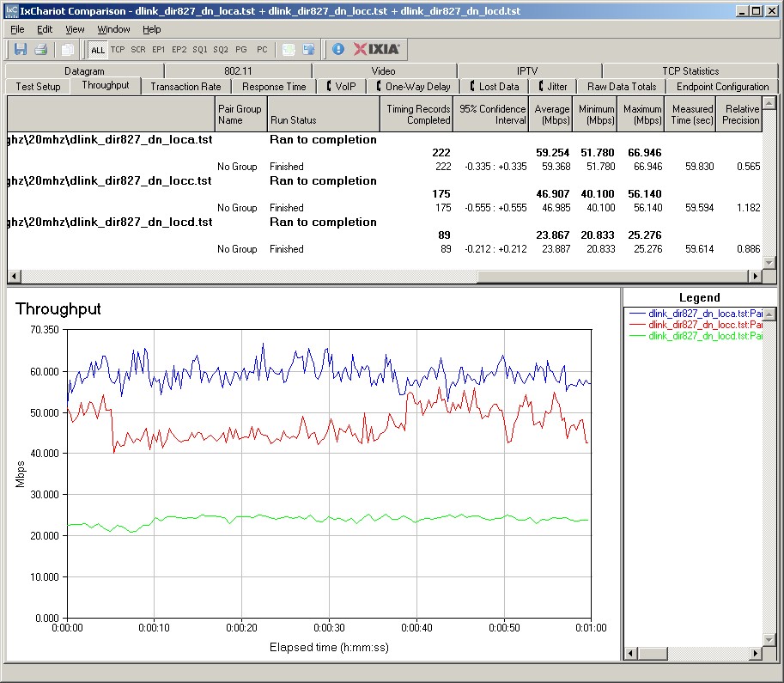Click the results table scroll-left arrow
The width and height of the screenshot is (784, 683).
14,276
